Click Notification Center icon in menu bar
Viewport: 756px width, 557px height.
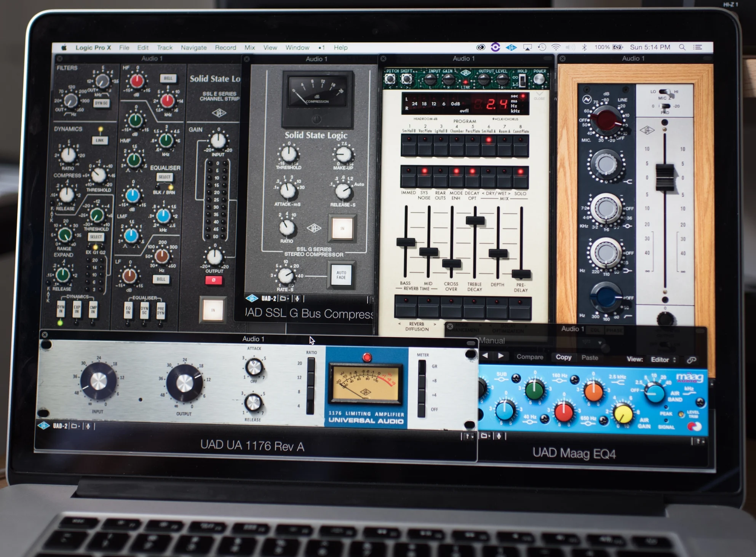pyautogui.click(x=698, y=47)
